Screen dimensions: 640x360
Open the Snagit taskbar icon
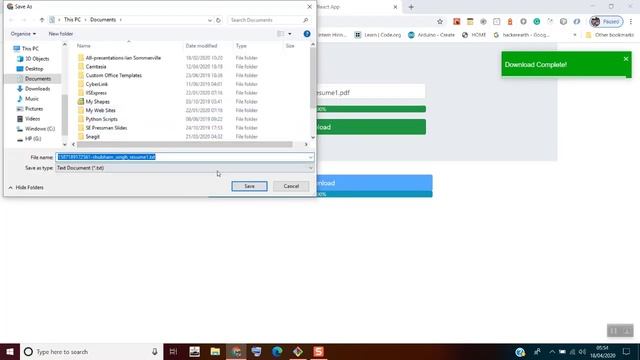319,351
